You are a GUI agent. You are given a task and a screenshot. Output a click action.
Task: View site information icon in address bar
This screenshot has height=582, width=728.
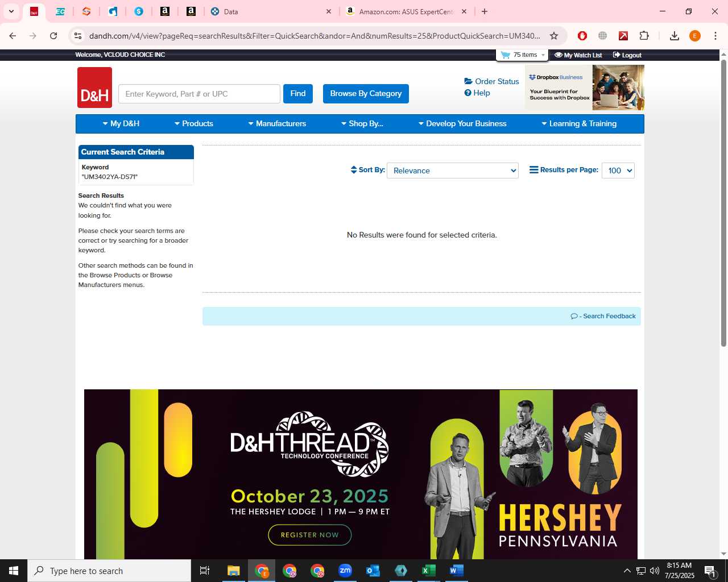[78, 36]
